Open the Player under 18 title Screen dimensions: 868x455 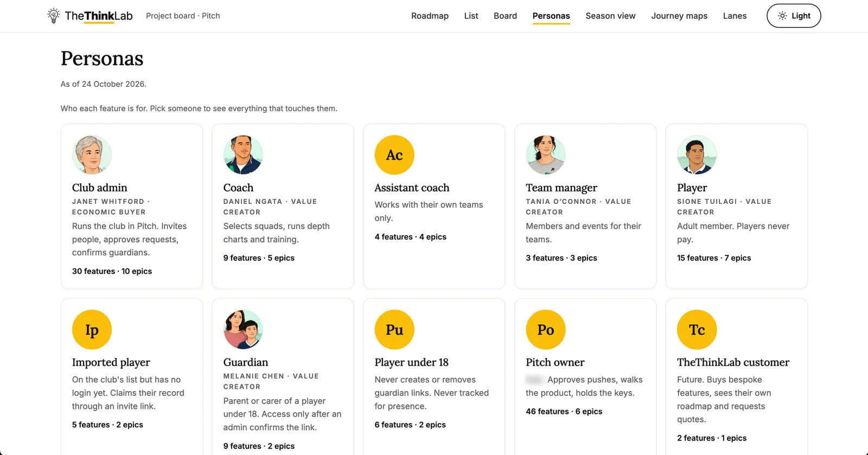pos(411,362)
